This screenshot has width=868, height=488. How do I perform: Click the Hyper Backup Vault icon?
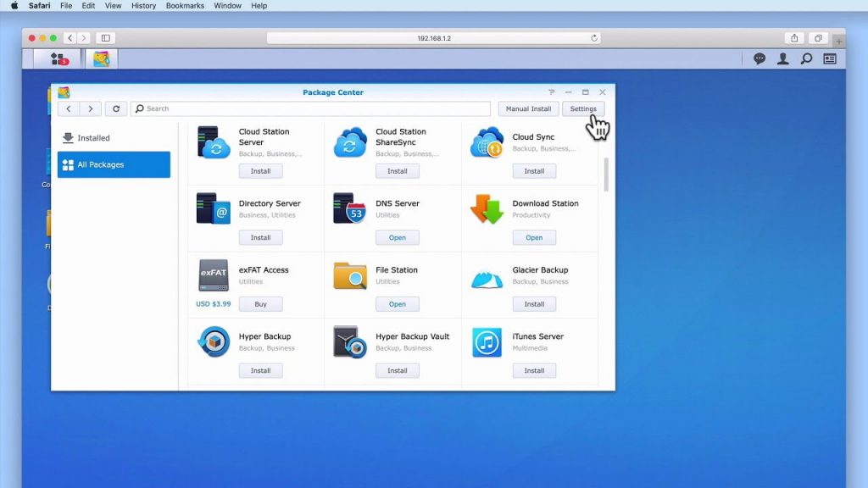[350, 341]
